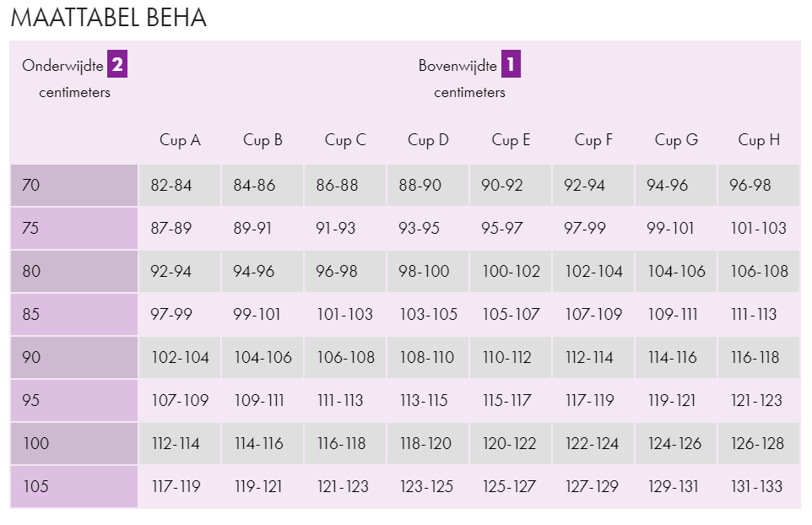The image size is (812, 525).
Task: Select the 85 underbust row header
Action: tap(74, 314)
